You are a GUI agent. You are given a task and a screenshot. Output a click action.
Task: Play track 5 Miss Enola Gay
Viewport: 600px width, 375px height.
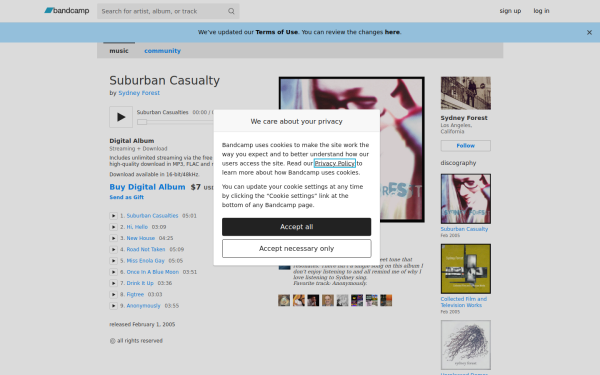pos(113,261)
